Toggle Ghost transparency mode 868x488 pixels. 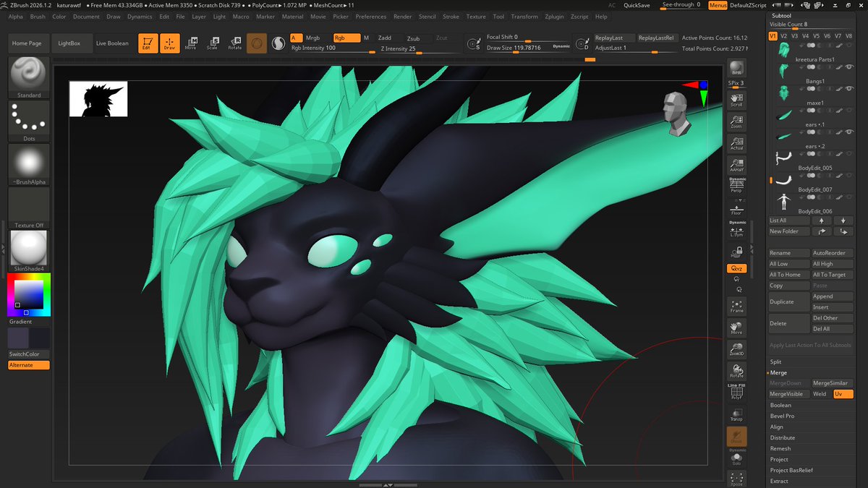click(x=736, y=436)
